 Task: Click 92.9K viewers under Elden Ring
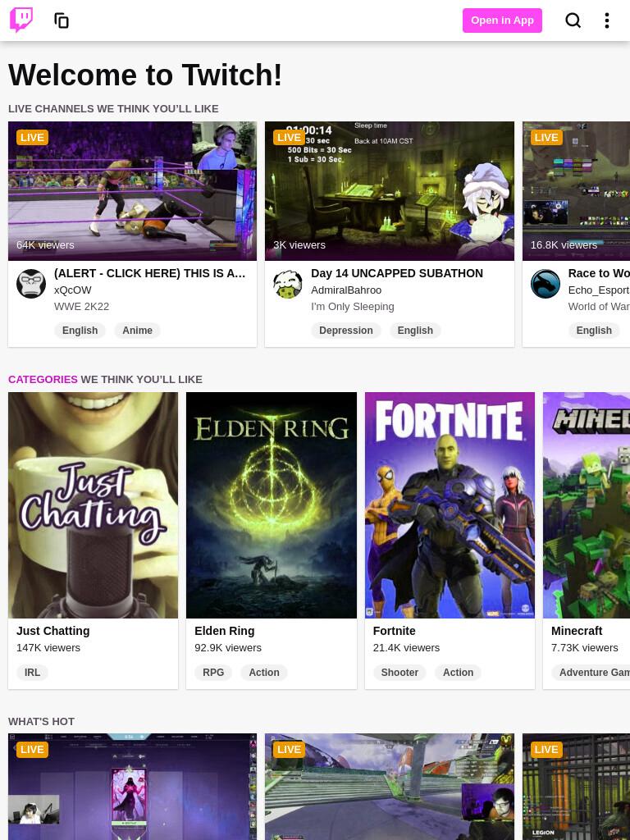point(228,648)
